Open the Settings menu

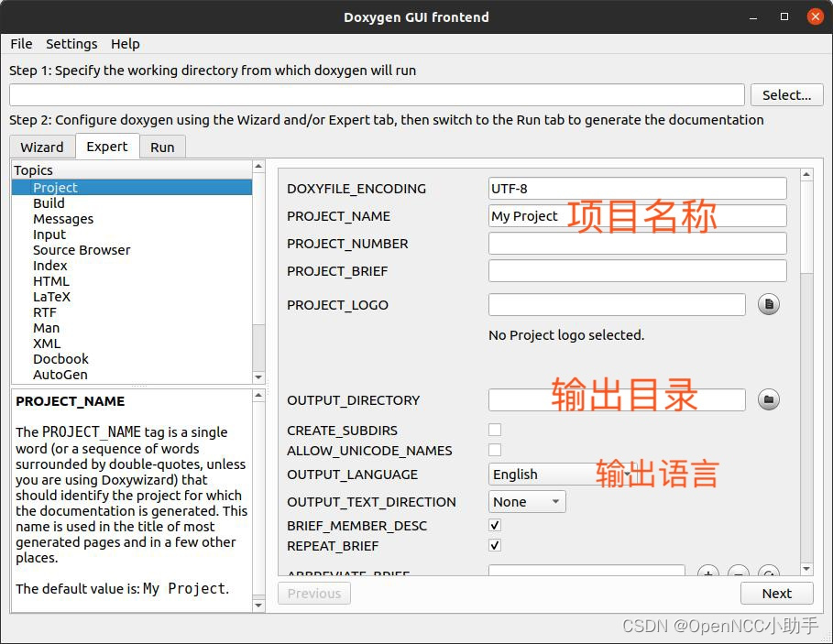[71, 44]
